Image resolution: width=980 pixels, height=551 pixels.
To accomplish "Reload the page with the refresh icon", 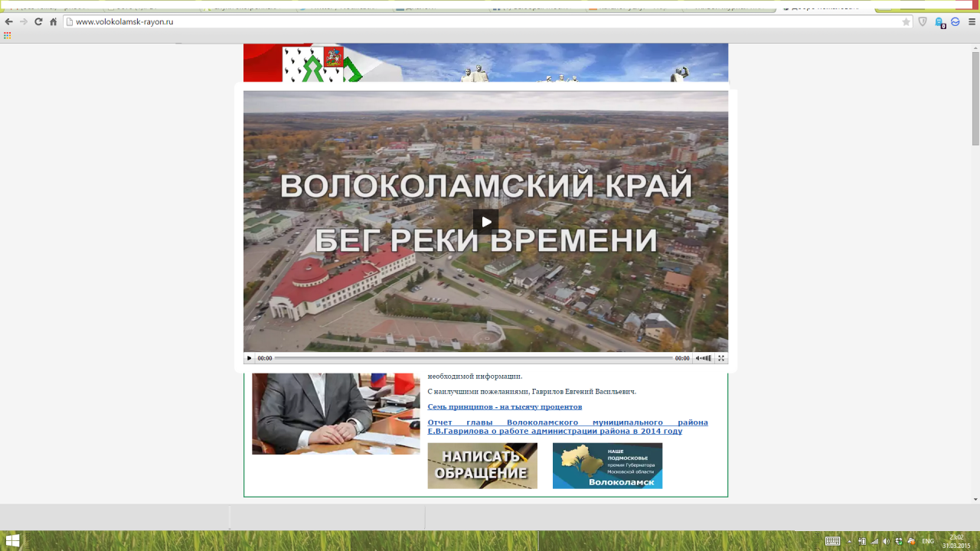I will click(x=38, y=21).
